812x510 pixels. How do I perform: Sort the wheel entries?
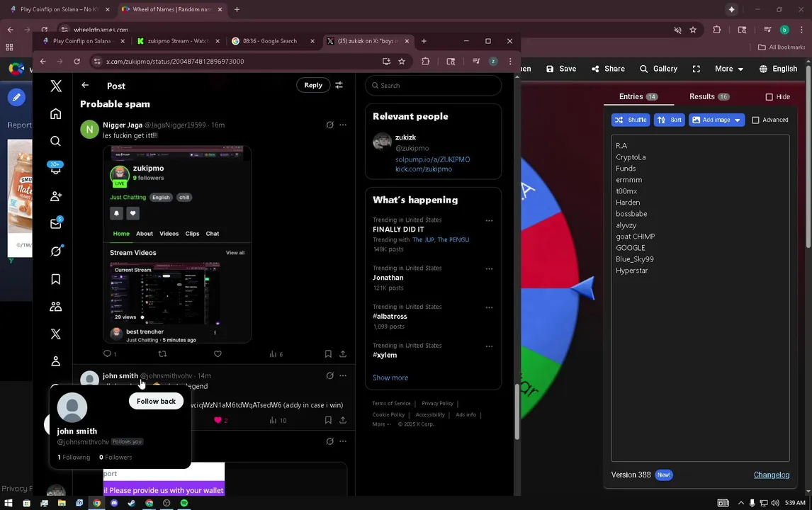(669, 120)
